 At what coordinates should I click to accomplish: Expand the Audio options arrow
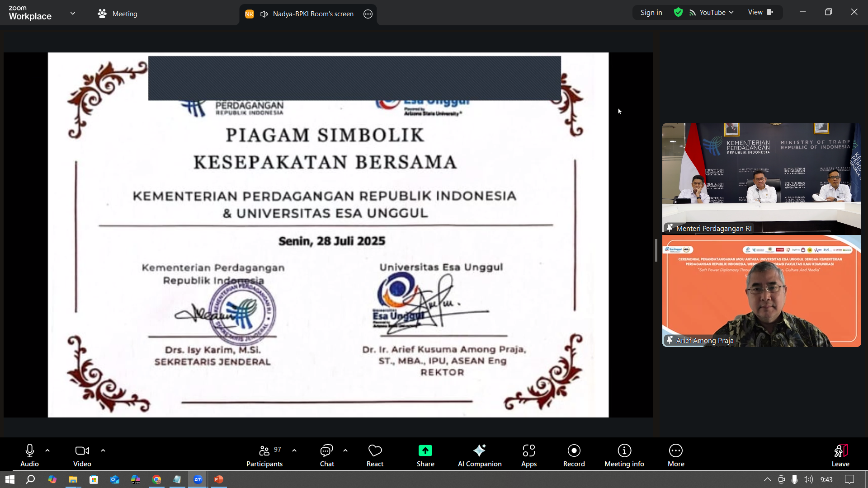tap(47, 450)
